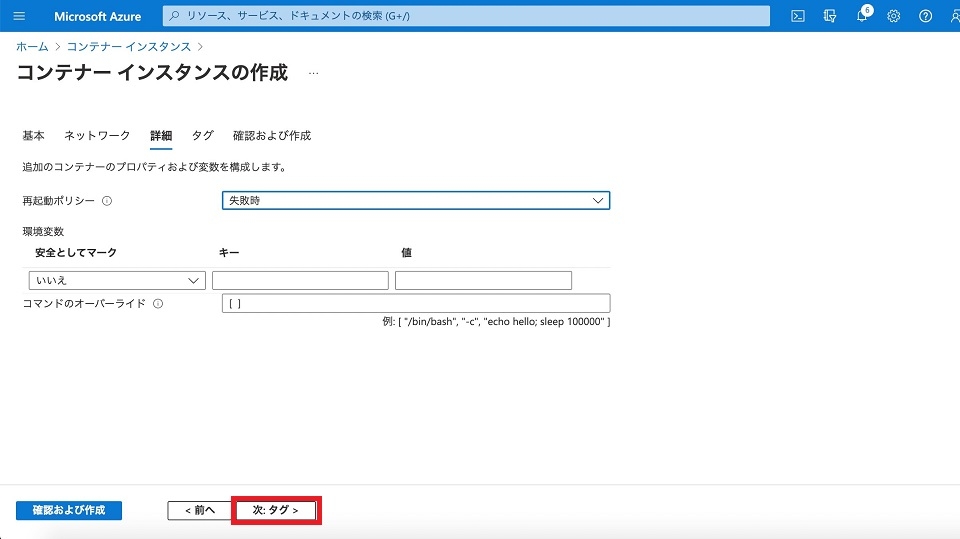960x539 pixels.
Task: Click the < 前へ button
Action: pos(200,510)
